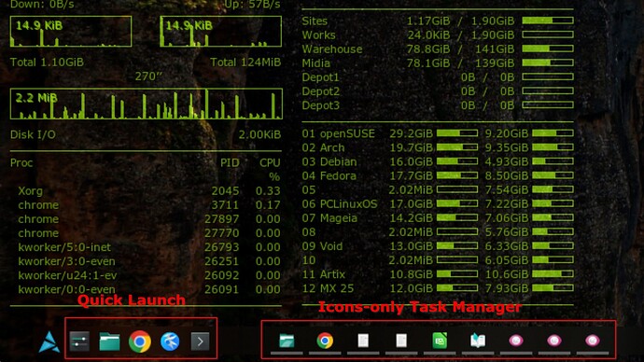Viewport: 644px width, 362px height.
Task: Activate the first text document task icon
Action: coord(363,341)
